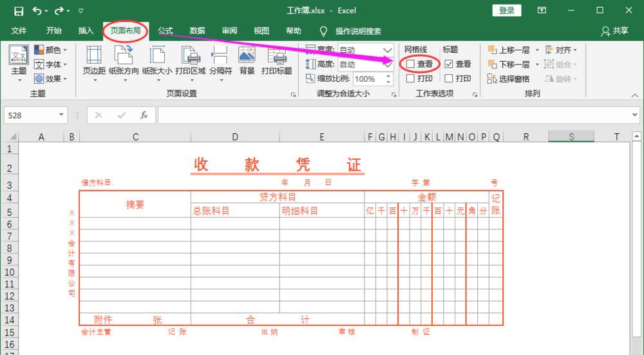Click the Insert Function fx icon
Image resolution: width=644 pixels, height=355 pixels.
[x=144, y=115]
